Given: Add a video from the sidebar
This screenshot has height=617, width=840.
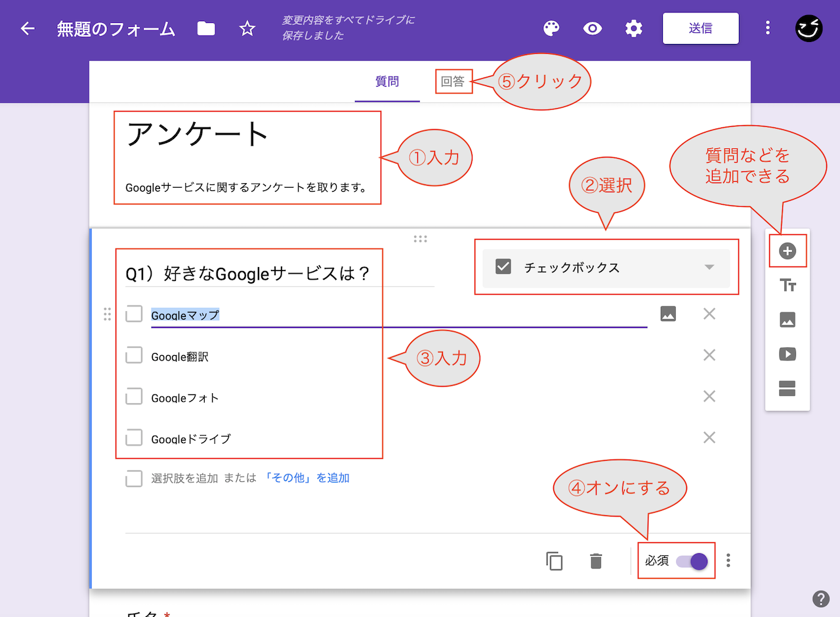Looking at the screenshot, I should pyautogui.click(x=787, y=354).
